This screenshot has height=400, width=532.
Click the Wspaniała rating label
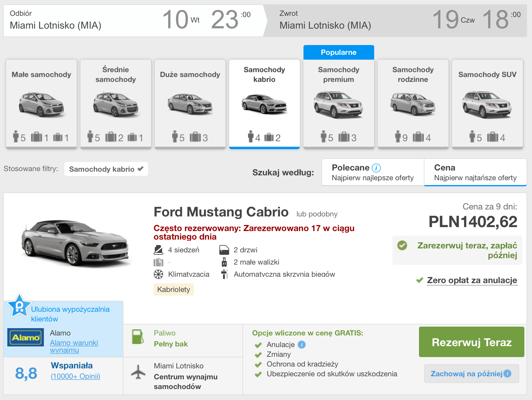[x=72, y=365]
